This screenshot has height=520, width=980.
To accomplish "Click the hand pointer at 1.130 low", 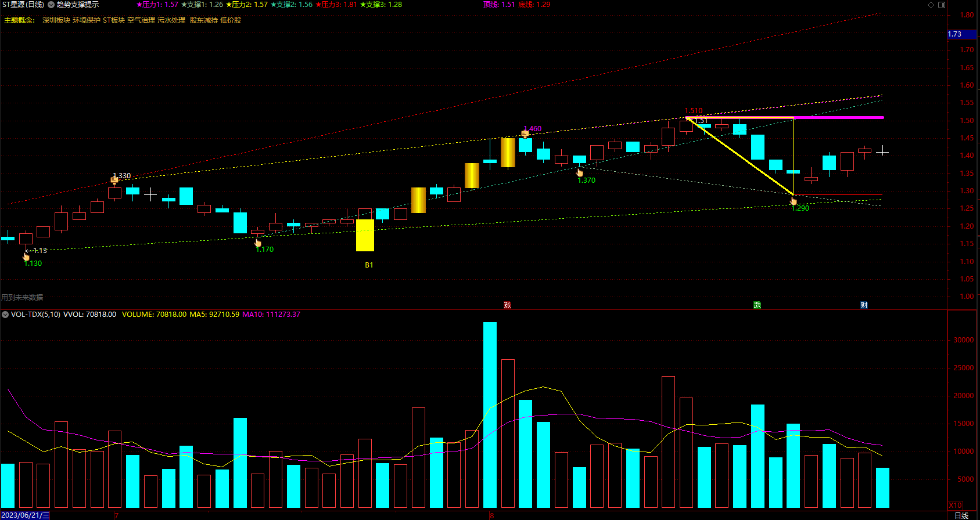I will [x=26, y=256].
